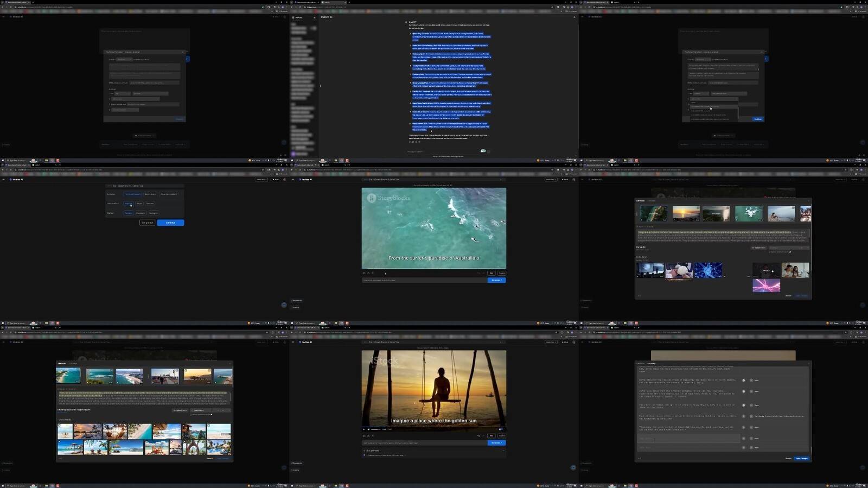Click Discard in bottom-left media dialog
Image resolution: width=868 pixels, height=488 pixels.
coord(209,458)
